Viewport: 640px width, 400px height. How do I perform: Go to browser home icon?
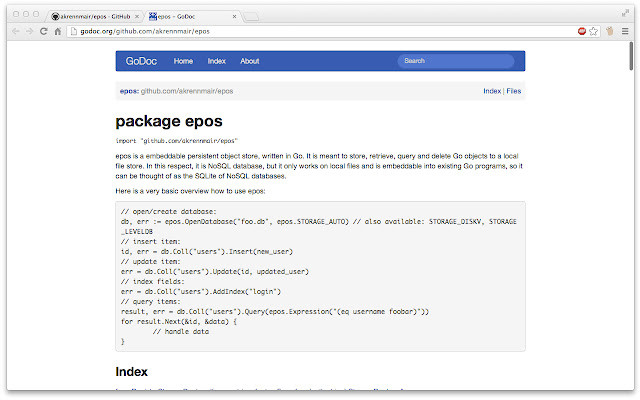(58, 31)
